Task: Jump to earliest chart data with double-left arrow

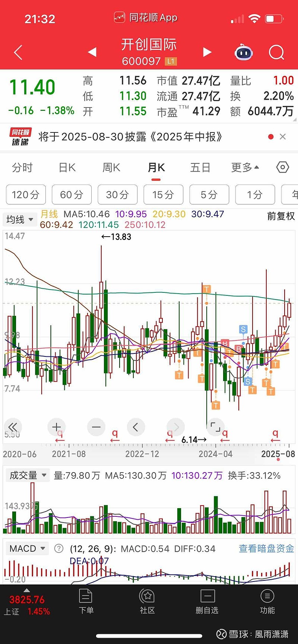Action: 13,427
